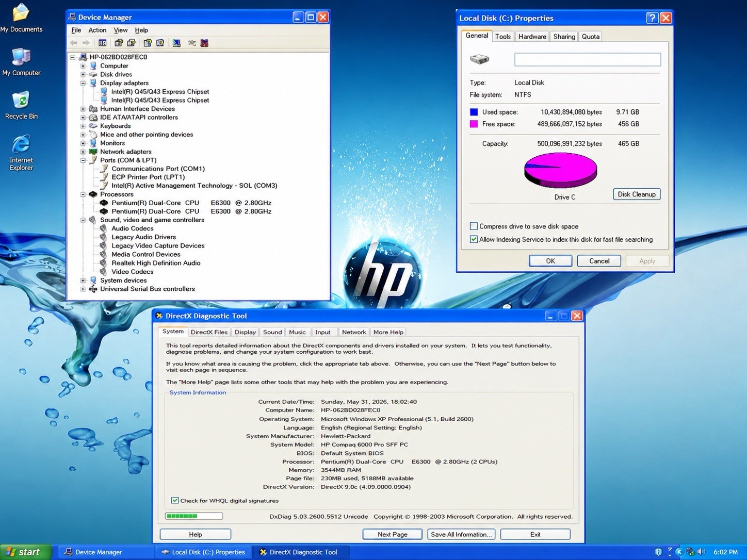Open the Sound tab in DirectX tool

click(272, 332)
